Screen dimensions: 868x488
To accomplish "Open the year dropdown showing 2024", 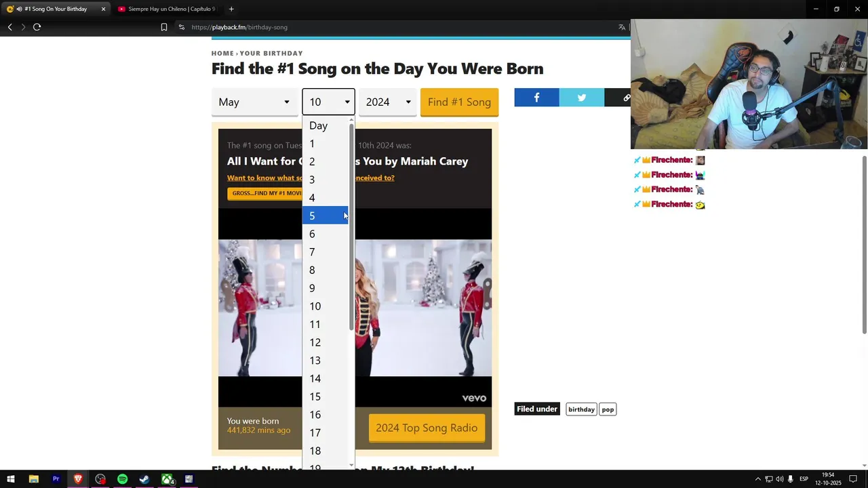I will point(388,102).
